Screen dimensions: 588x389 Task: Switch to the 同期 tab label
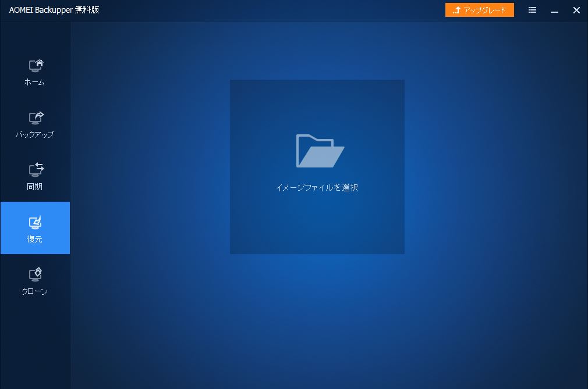click(x=34, y=187)
